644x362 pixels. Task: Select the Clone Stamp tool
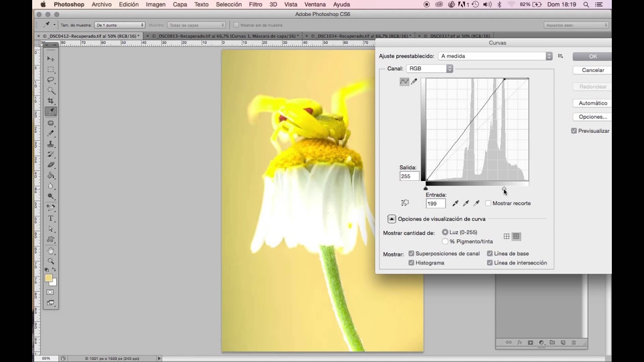pos(51,144)
